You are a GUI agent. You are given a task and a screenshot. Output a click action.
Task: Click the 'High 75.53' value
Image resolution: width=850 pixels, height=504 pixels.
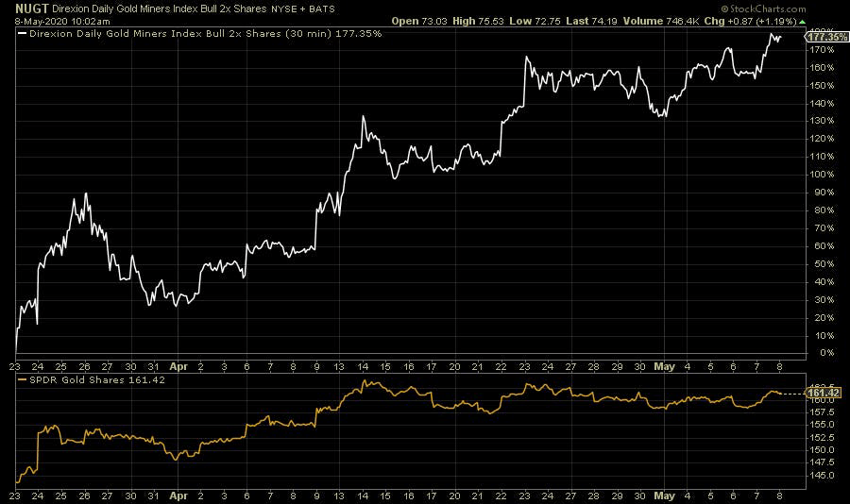click(x=478, y=21)
